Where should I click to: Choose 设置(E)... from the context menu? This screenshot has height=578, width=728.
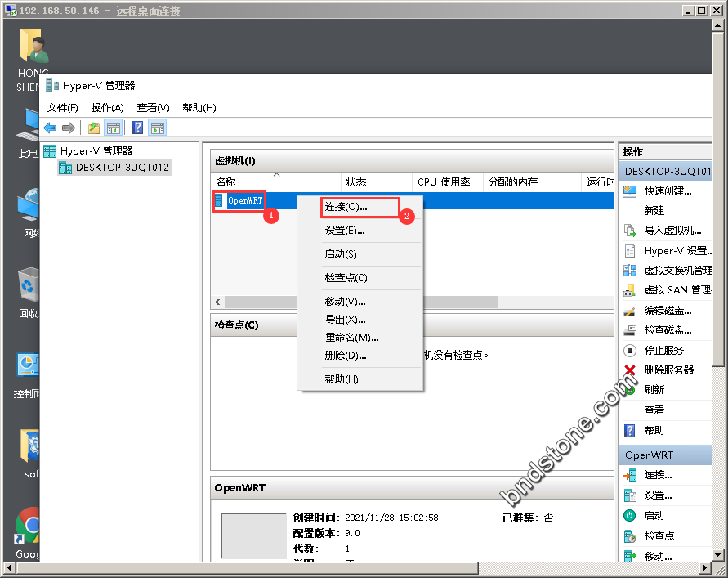click(x=360, y=231)
